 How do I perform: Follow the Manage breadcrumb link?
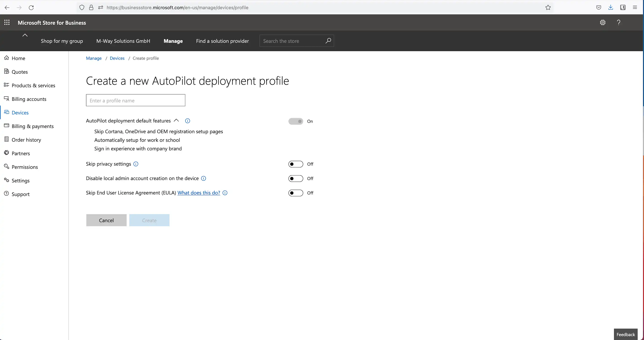click(94, 58)
